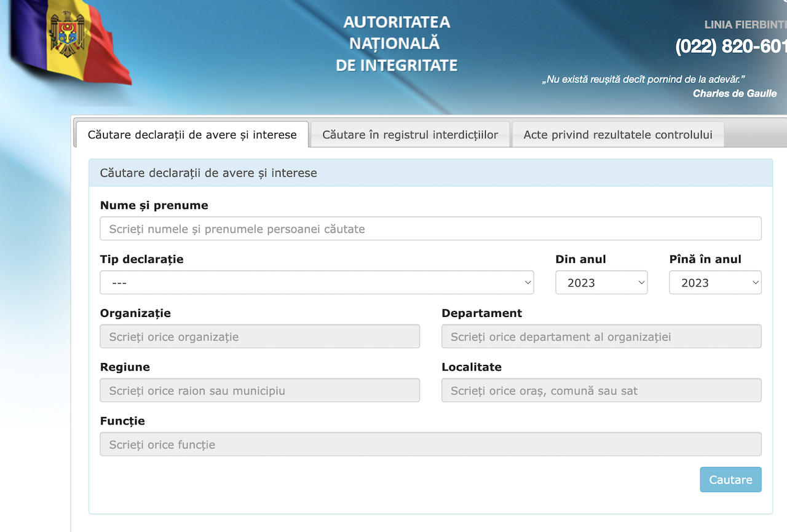Image resolution: width=787 pixels, height=532 pixels.
Task: Click the hotline phone number (022) 820-601
Action: (x=730, y=47)
